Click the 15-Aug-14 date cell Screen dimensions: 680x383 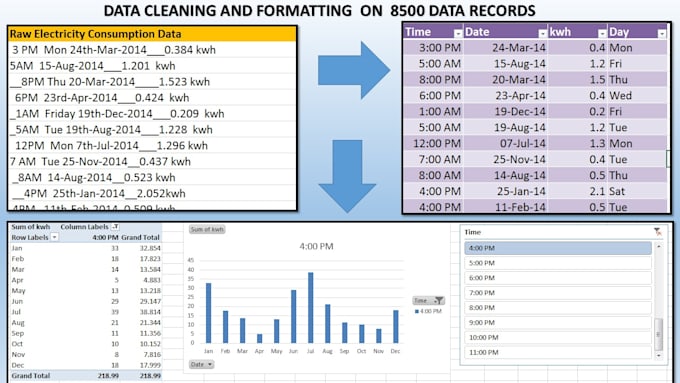click(x=505, y=64)
